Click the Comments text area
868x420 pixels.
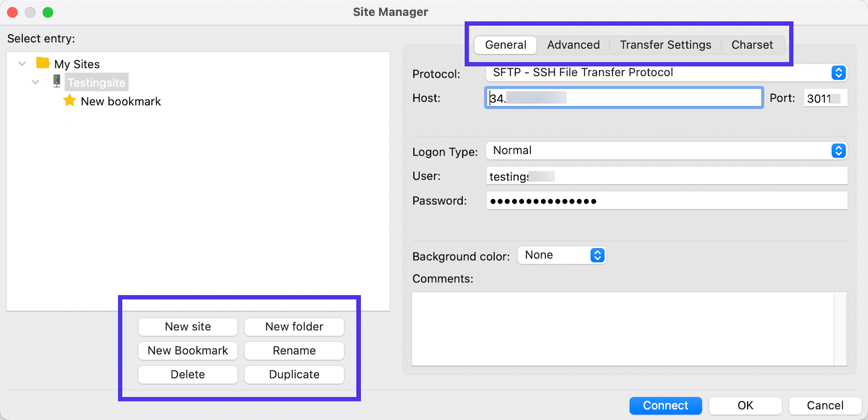coord(623,329)
